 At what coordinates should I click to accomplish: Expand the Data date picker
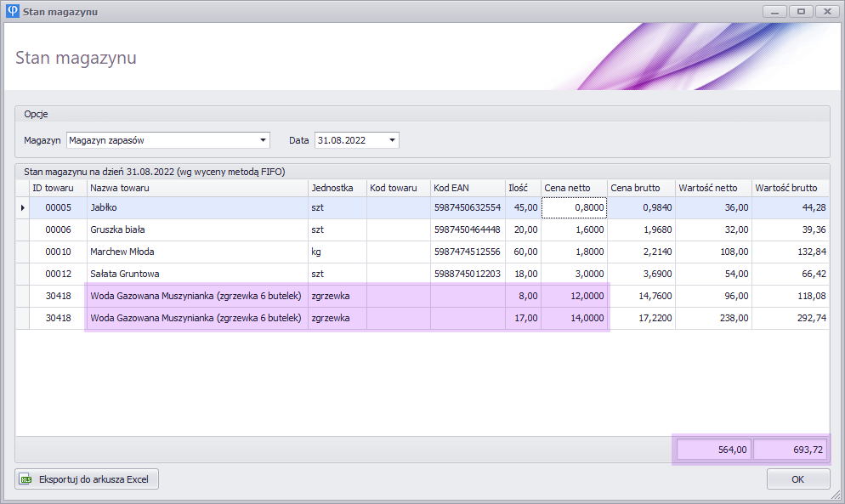(x=392, y=140)
